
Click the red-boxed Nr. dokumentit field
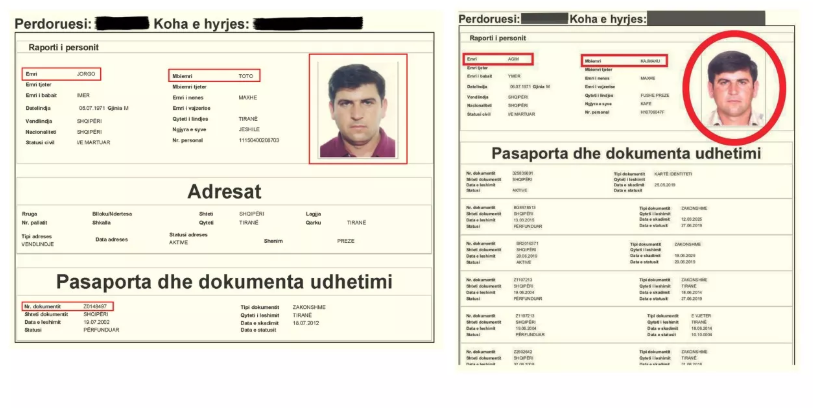[x=68, y=306]
